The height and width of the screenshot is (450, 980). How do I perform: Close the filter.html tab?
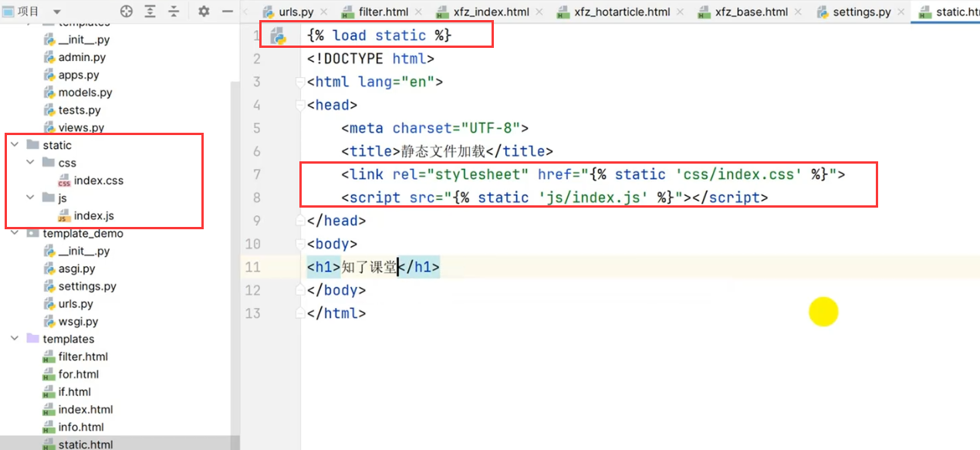419,13
